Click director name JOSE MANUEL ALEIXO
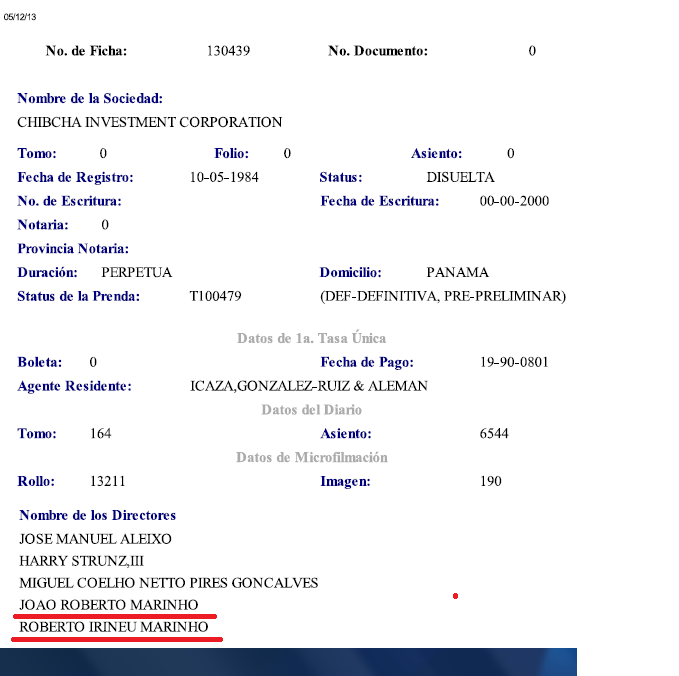Image resolution: width=679 pixels, height=676 pixels. (95, 539)
